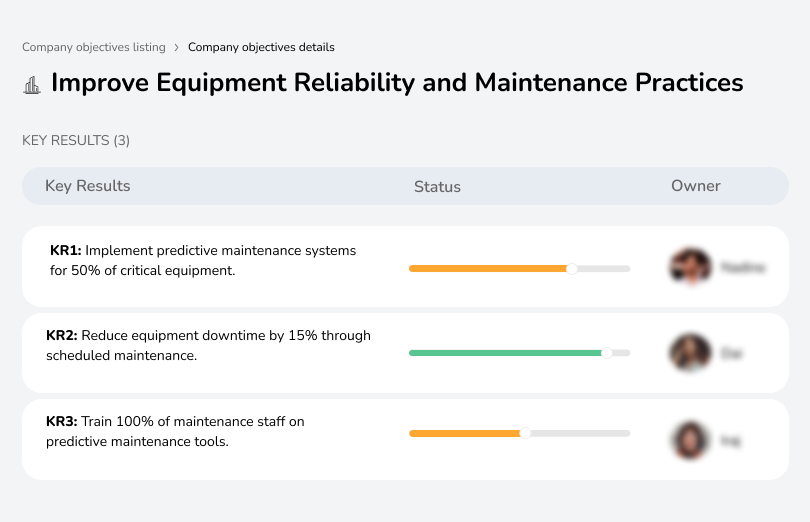Open the Company objectives listing breadcrumb
Image resolution: width=810 pixels, height=522 pixels.
tap(94, 47)
